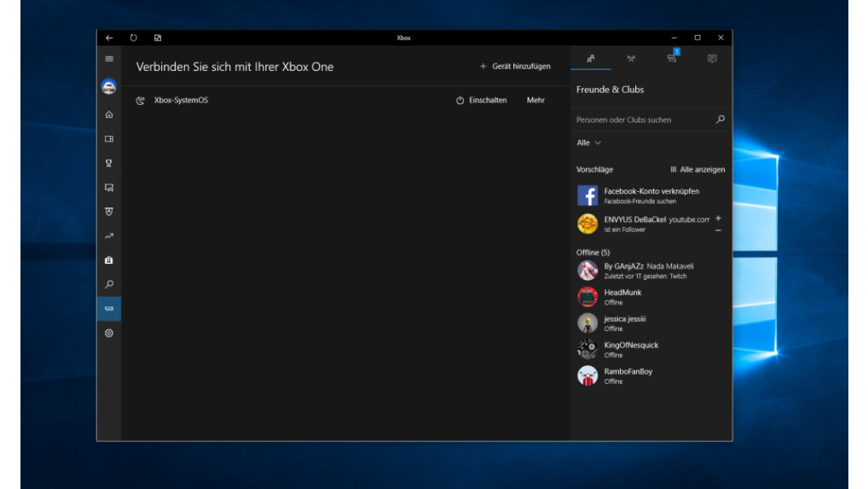The image size is (868, 489).
Task: Switch to the Messages tab with badge
Action: [x=672, y=59]
